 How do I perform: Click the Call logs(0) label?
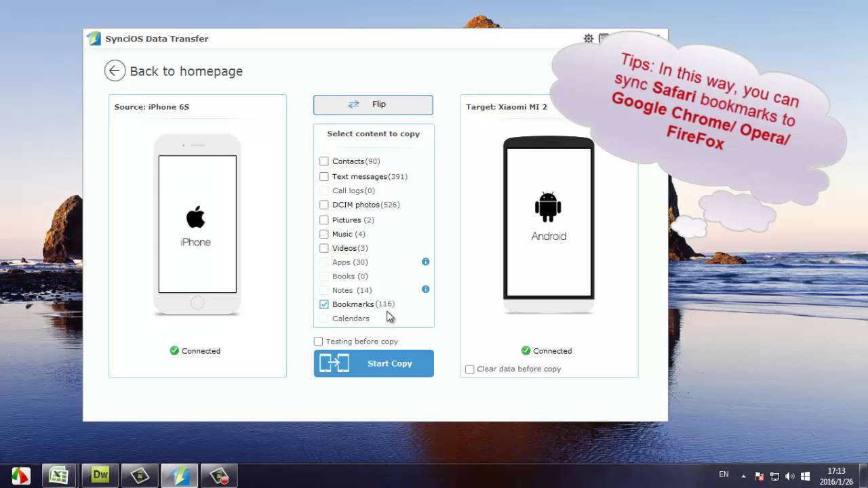coord(353,190)
